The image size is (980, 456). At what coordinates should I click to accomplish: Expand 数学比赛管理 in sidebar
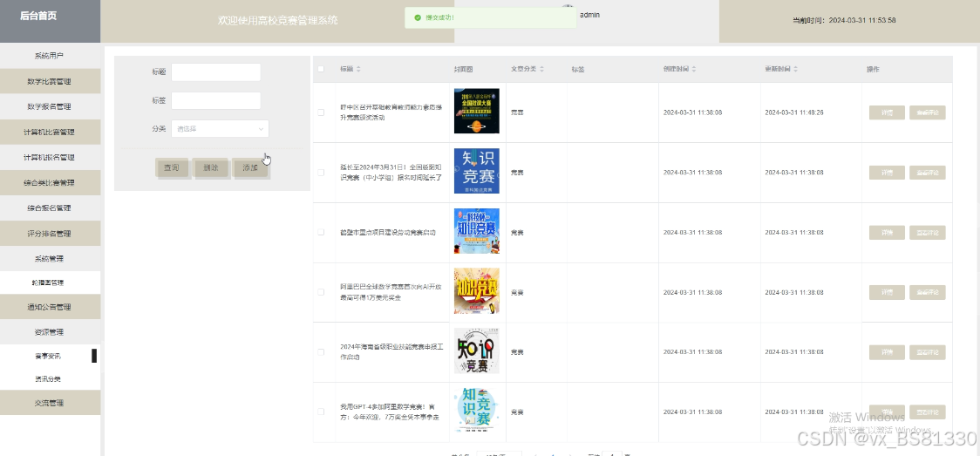pyautogui.click(x=50, y=81)
